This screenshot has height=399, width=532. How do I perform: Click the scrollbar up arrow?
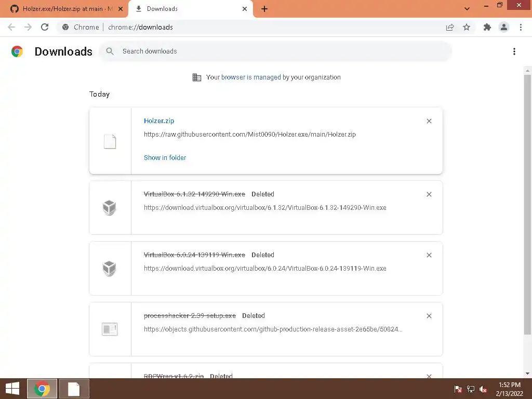527,71
